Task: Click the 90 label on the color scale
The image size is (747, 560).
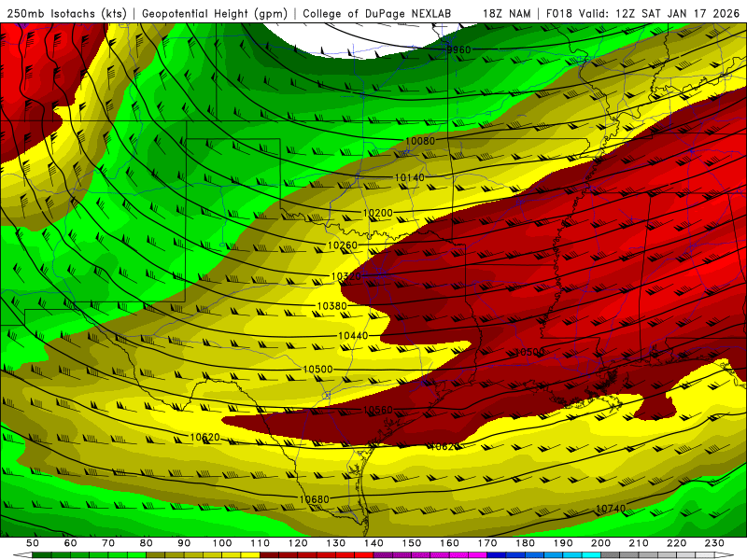Action: click(x=184, y=543)
